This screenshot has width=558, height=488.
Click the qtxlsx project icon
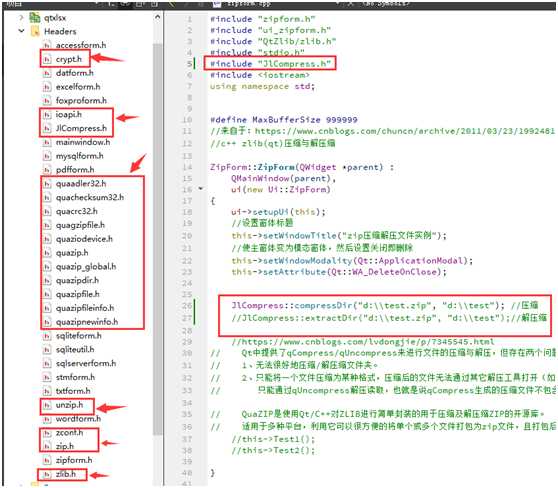tap(35, 17)
